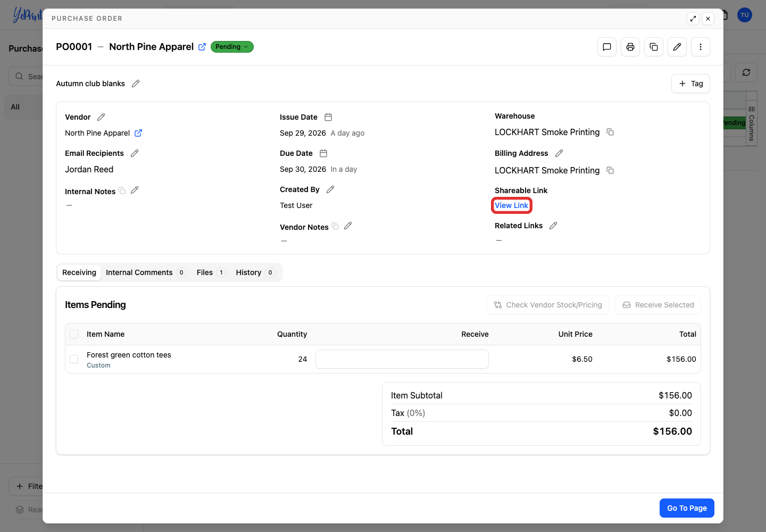Edit the Created By field

[330, 189]
